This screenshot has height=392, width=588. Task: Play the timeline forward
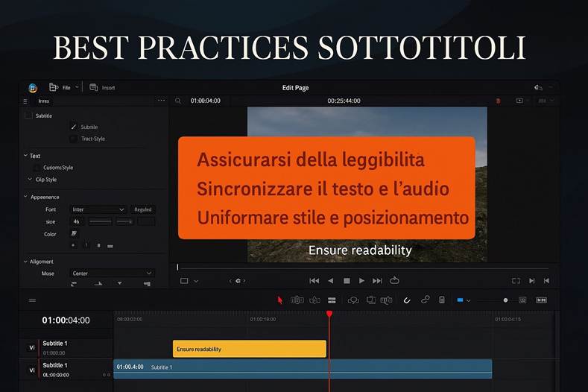tap(361, 281)
